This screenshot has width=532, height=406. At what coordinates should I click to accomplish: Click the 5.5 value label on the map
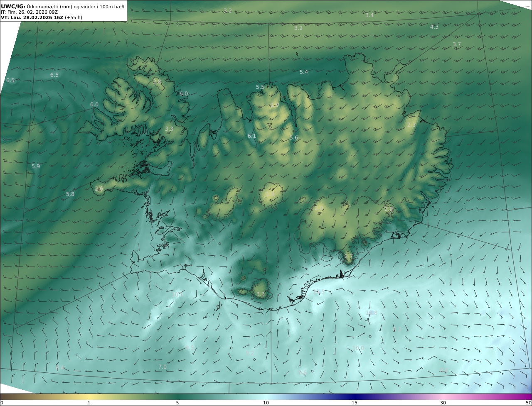tap(260, 87)
